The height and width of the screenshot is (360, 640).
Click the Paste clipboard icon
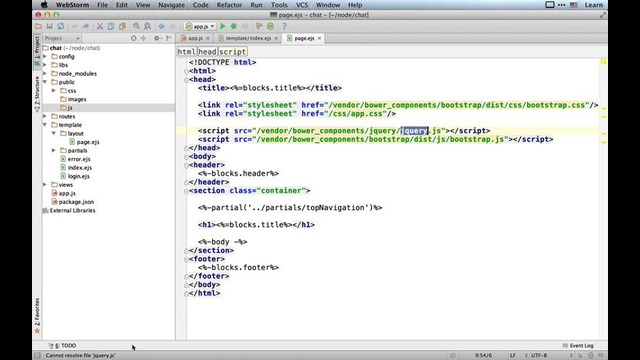click(x=122, y=26)
